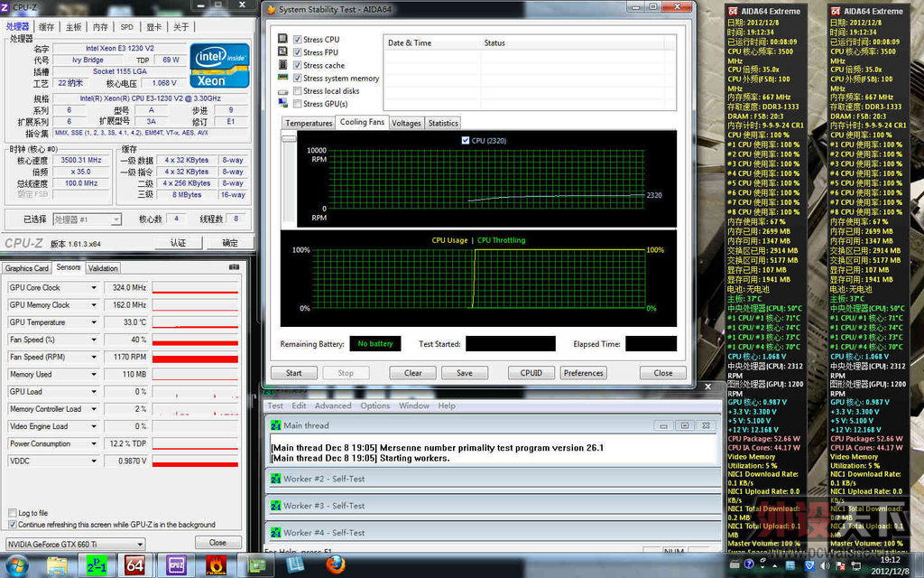Click the Worker #4 Self-Test icon
The image size is (924, 578).
click(x=275, y=533)
